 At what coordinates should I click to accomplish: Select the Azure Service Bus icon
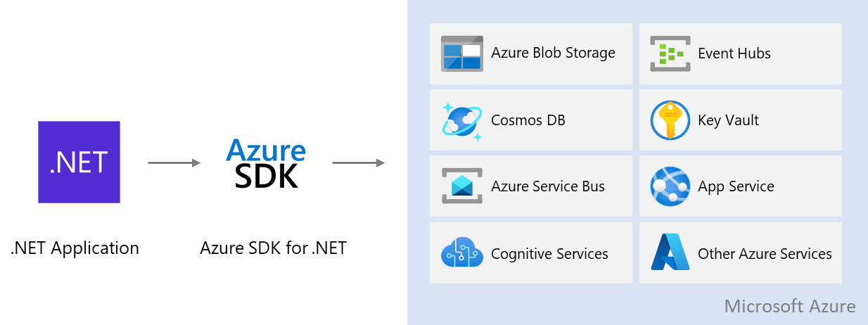pyautogui.click(x=461, y=186)
